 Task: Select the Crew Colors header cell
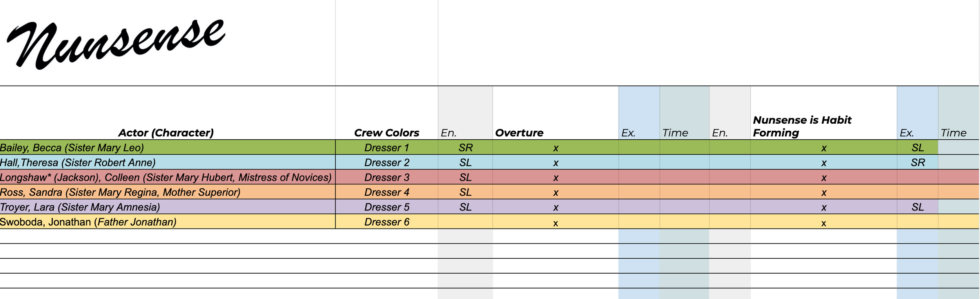(x=387, y=133)
